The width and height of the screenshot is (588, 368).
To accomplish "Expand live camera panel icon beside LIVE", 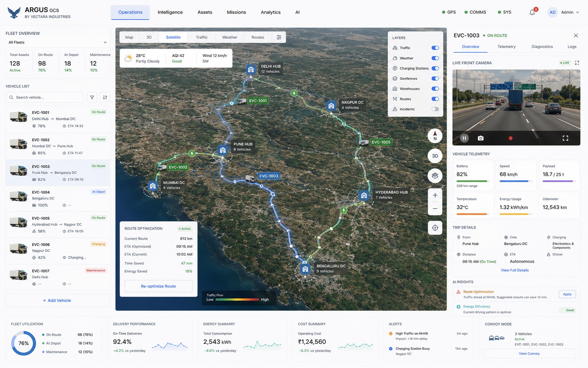I will [x=577, y=63].
